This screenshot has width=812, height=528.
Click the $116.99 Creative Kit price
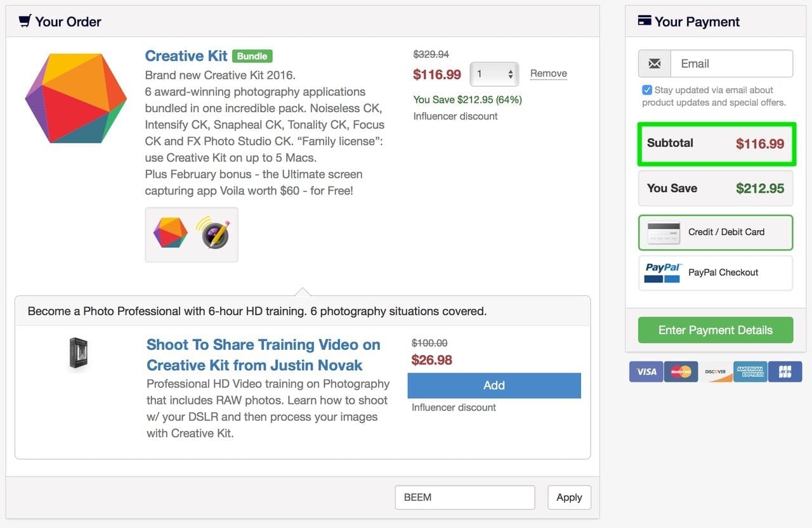point(437,75)
